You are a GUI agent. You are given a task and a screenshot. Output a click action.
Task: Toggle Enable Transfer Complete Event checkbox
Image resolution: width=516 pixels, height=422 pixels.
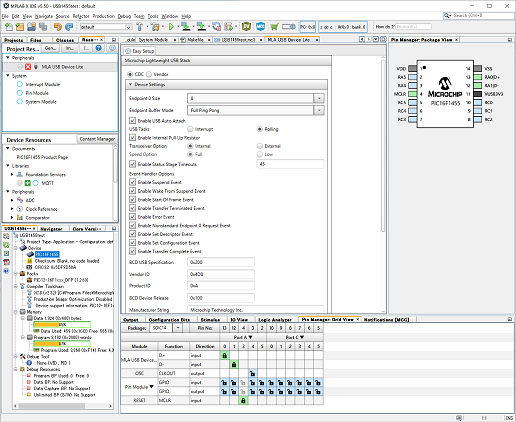[x=133, y=251]
